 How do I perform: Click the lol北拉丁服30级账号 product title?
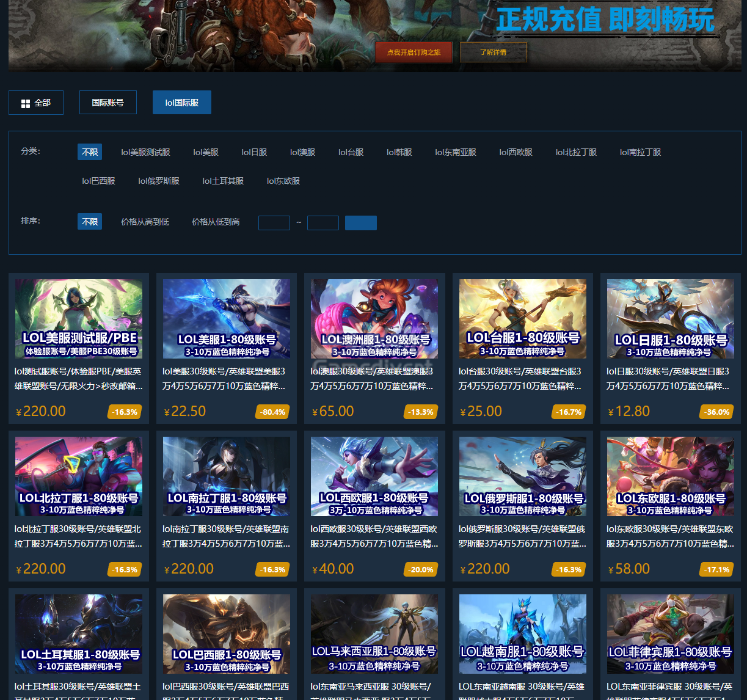click(x=79, y=536)
